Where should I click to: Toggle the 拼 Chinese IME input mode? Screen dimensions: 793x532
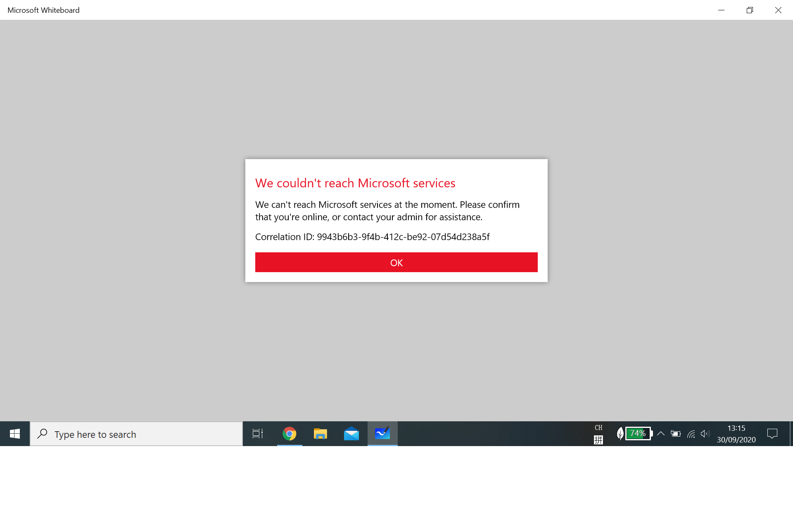coord(598,439)
